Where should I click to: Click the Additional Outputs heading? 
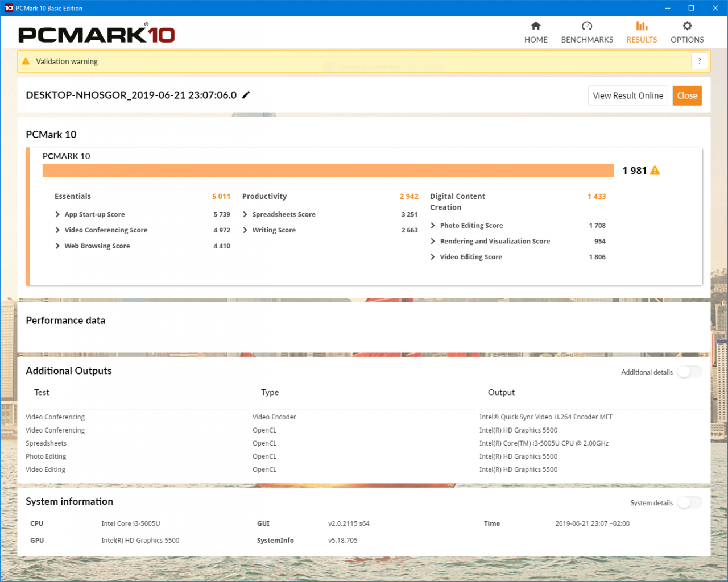69,371
